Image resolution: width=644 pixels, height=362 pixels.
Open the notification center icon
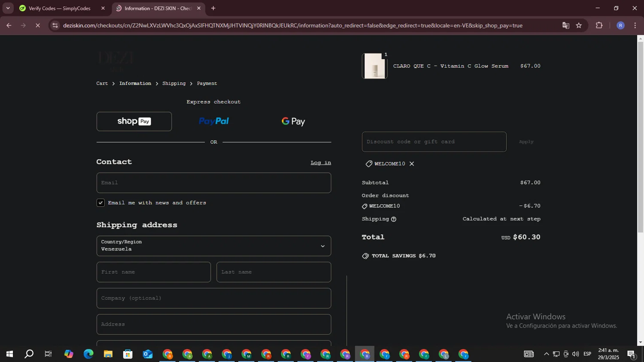632,354
